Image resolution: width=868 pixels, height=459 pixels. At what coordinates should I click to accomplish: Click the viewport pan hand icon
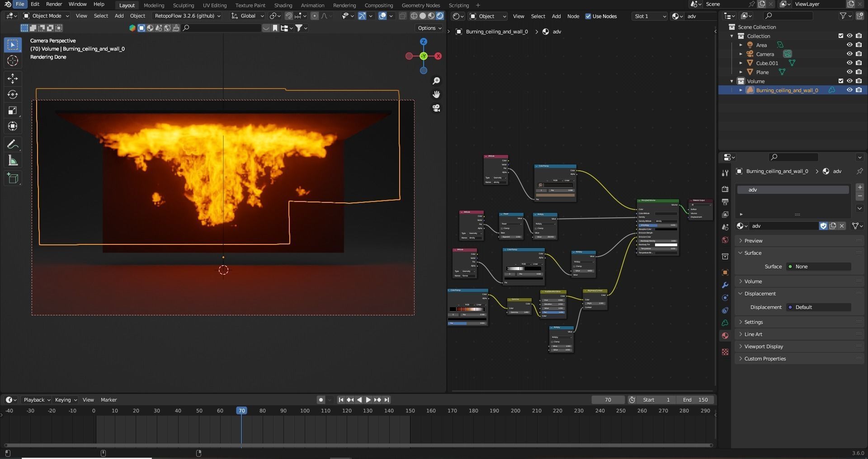point(436,94)
